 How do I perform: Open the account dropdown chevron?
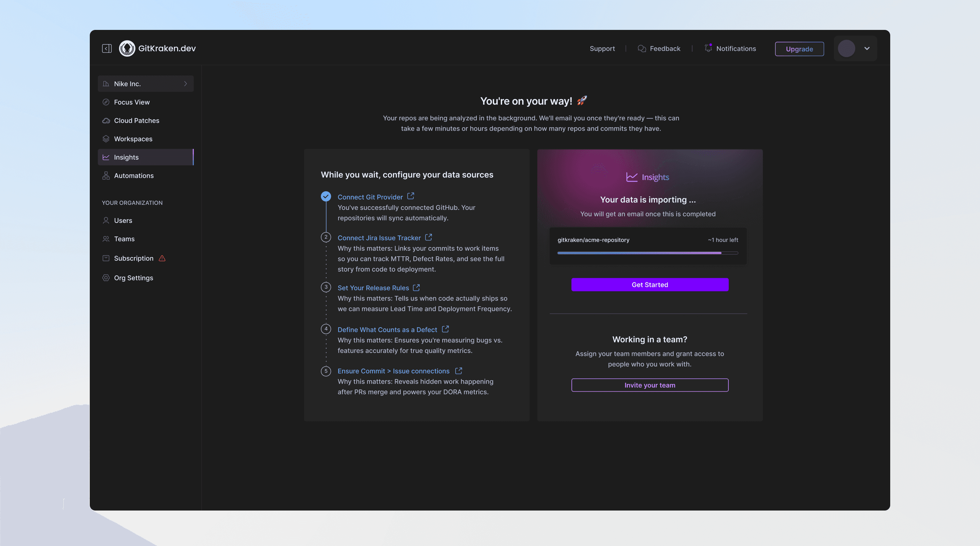pos(867,48)
